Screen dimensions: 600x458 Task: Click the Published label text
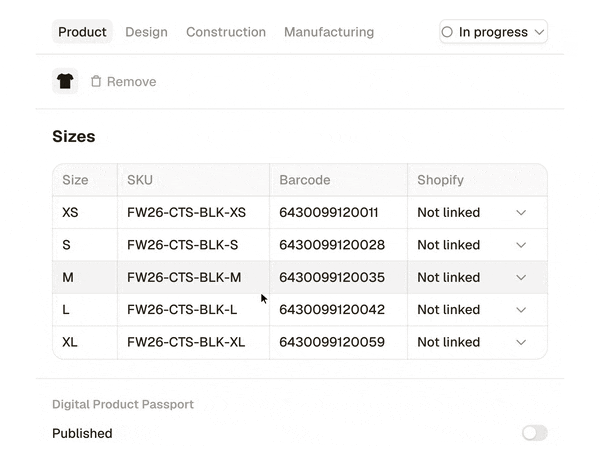coord(82,434)
